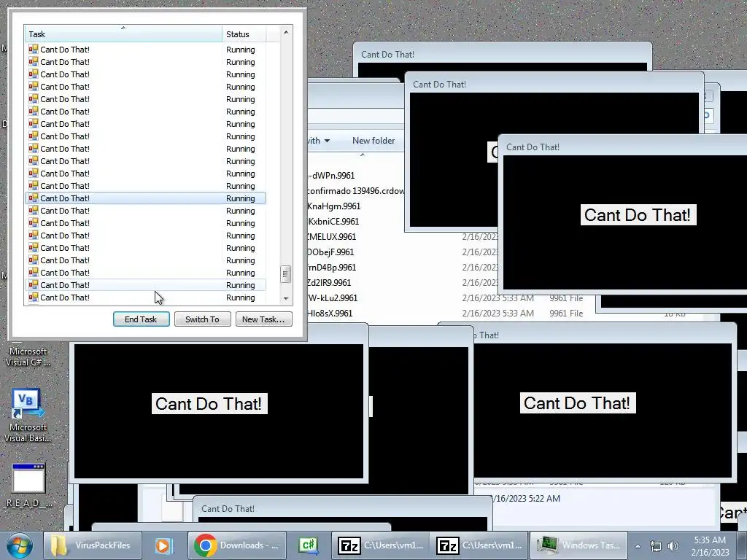Select the Microsoft Visual Basic desktop shortcut
This screenshot has width=747, height=560.
28,415
